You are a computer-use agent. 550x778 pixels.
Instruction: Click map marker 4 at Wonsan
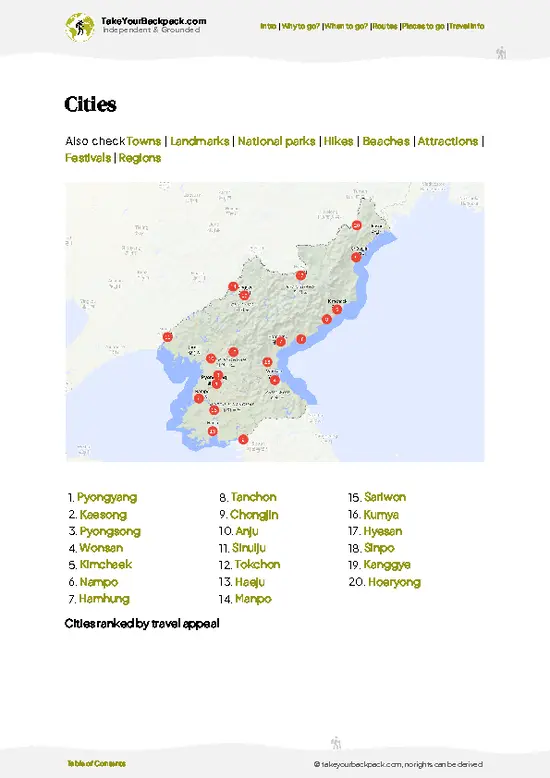pos(275,381)
